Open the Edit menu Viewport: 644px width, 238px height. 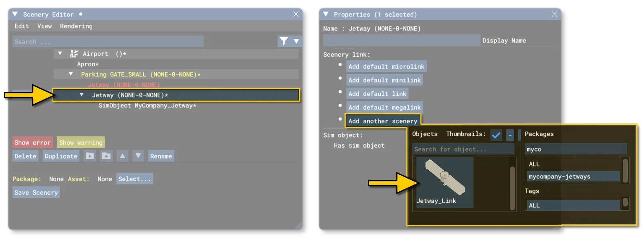(22, 26)
